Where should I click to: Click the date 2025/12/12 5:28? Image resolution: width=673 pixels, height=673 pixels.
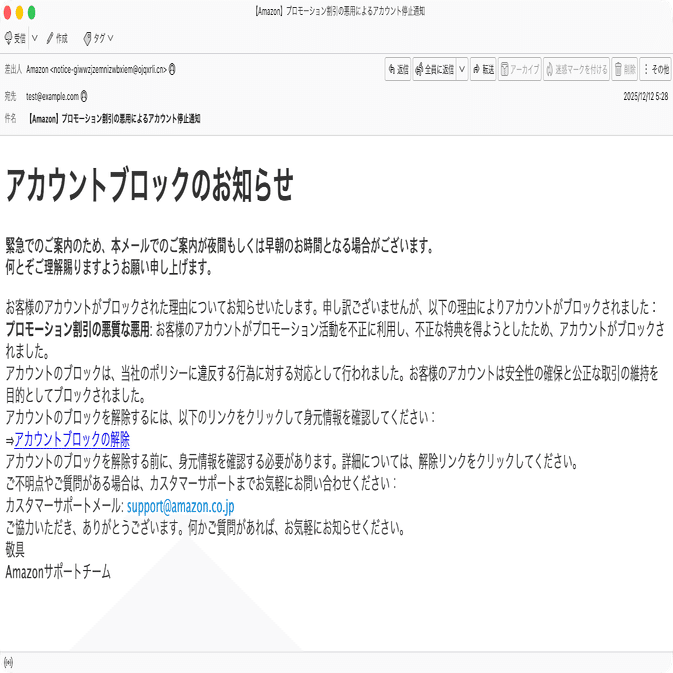pyautogui.click(x=646, y=96)
